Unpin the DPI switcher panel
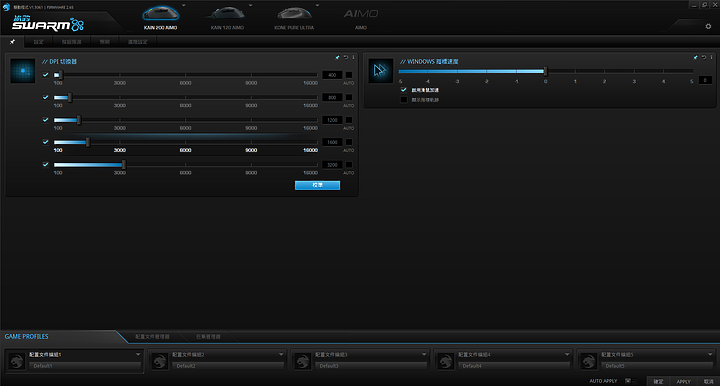 pos(338,57)
